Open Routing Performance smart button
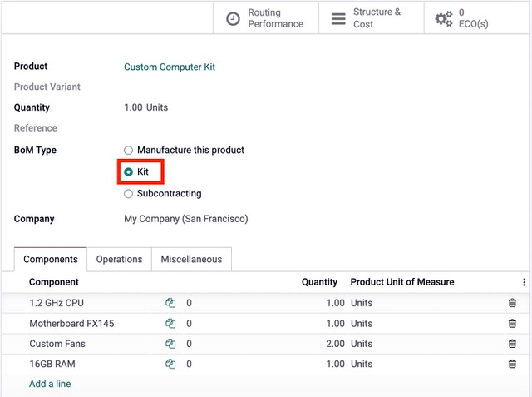This screenshot has height=397, width=532. [x=266, y=18]
